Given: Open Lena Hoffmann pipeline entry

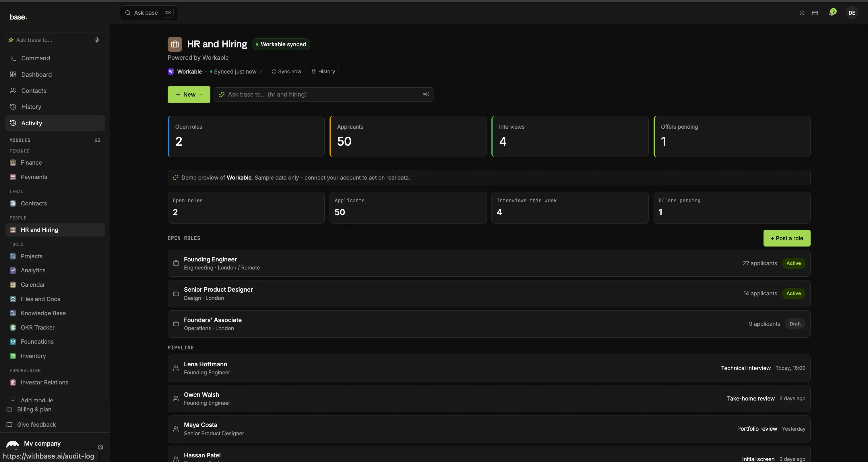Looking at the screenshot, I should (x=489, y=368).
